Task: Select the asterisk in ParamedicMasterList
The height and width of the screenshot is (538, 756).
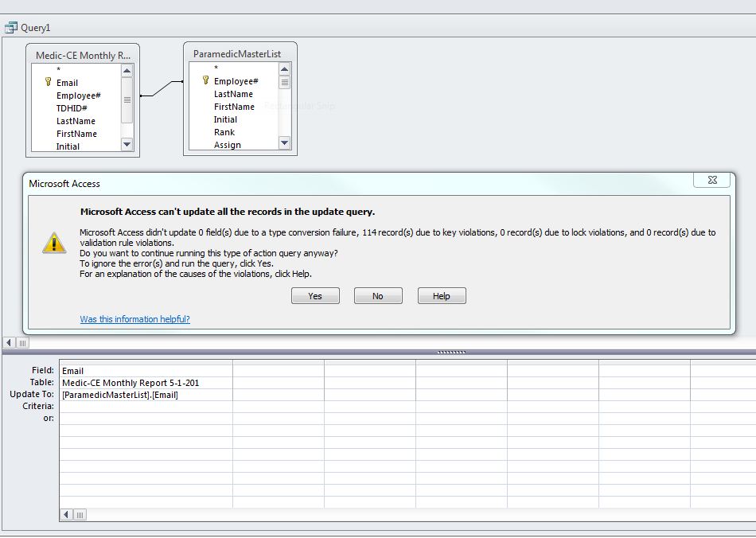Action: click(216, 68)
